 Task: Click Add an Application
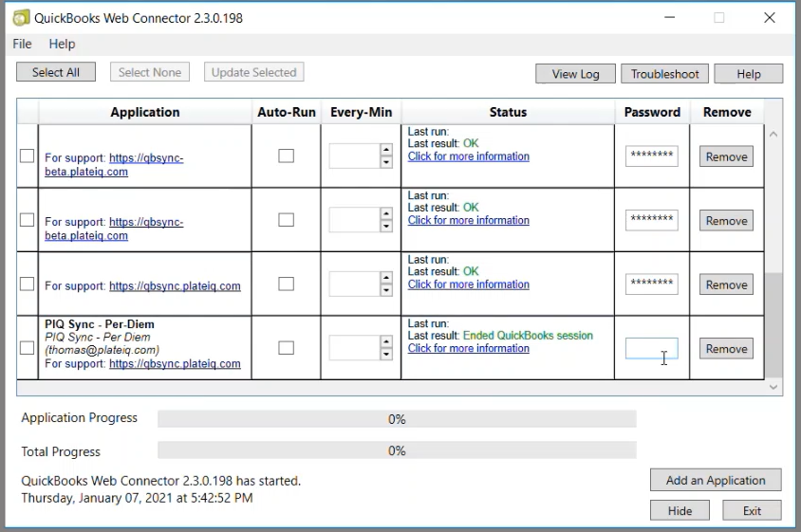point(716,480)
